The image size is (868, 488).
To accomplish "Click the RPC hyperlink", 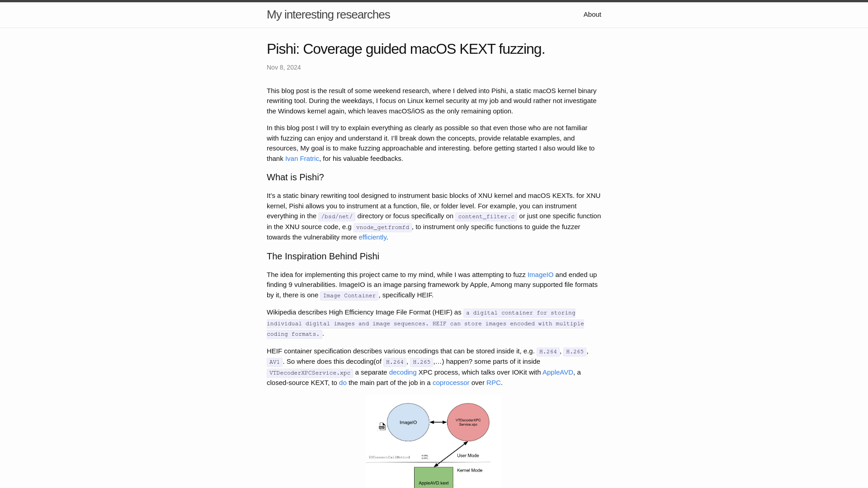I will click(x=494, y=383).
